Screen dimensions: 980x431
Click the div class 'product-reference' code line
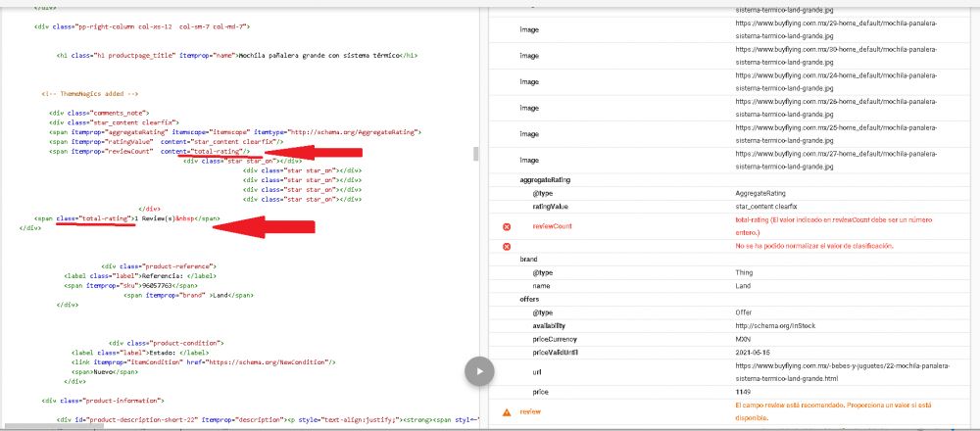pyautogui.click(x=159, y=266)
